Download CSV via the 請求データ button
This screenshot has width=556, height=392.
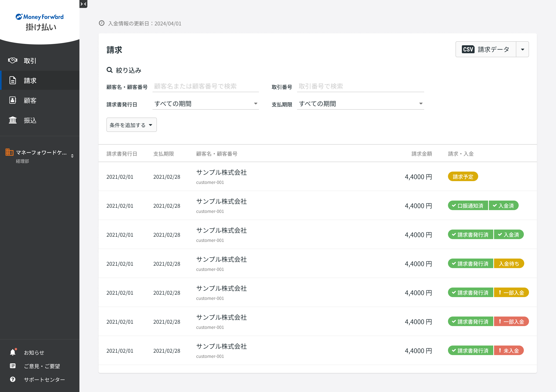tap(485, 49)
